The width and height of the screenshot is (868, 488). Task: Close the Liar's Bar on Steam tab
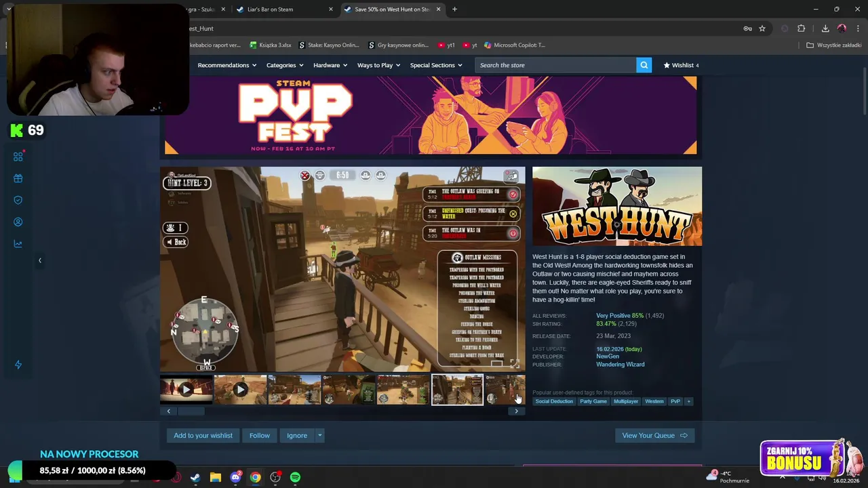(331, 9)
